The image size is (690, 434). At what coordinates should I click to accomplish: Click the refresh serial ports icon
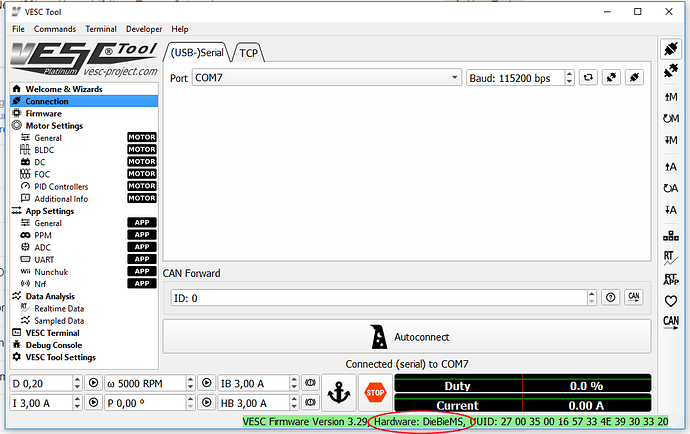[589, 77]
